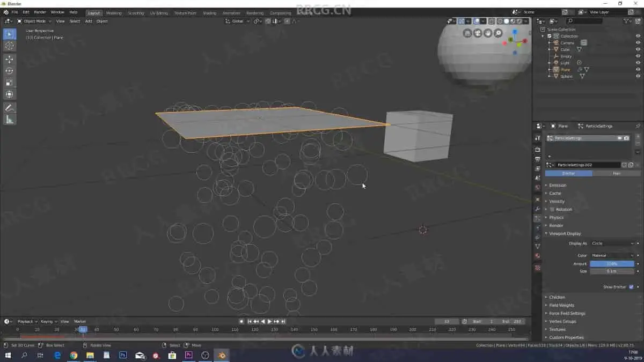This screenshot has width=644, height=362.
Task: Switch to rendered viewport shading
Action: (x=519, y=21)
